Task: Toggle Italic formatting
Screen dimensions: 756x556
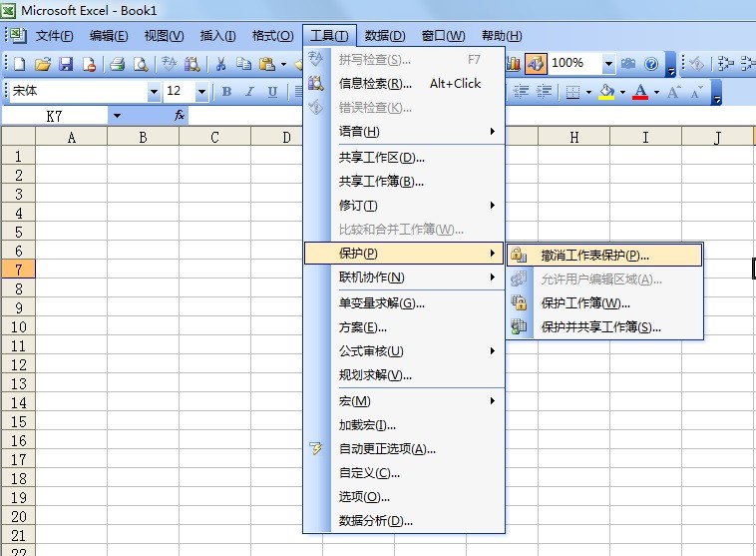Action: [x=249, y=91]
